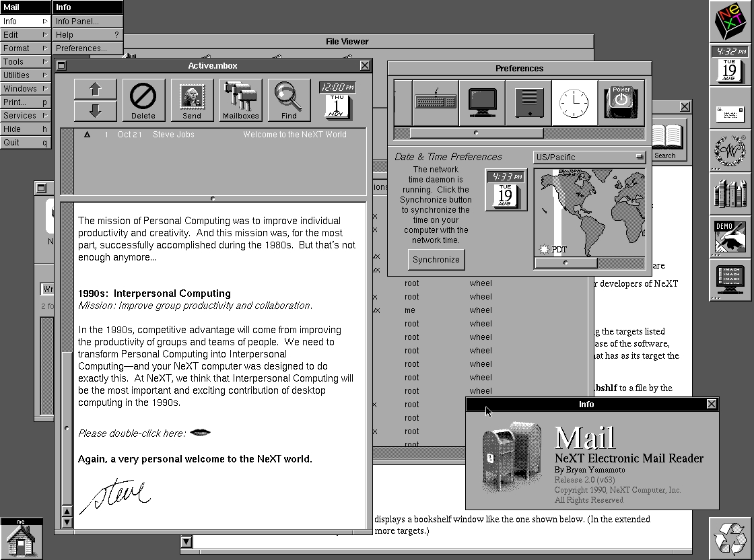Click the Recycler icon

pos(730,538)
